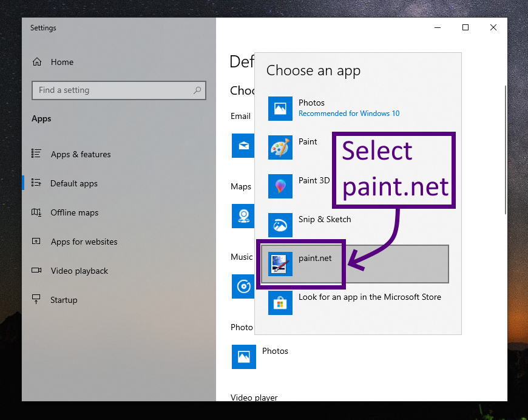Click Look for an app in Microsoft Store
Screen dimensions: 528x420
point(355,303)
